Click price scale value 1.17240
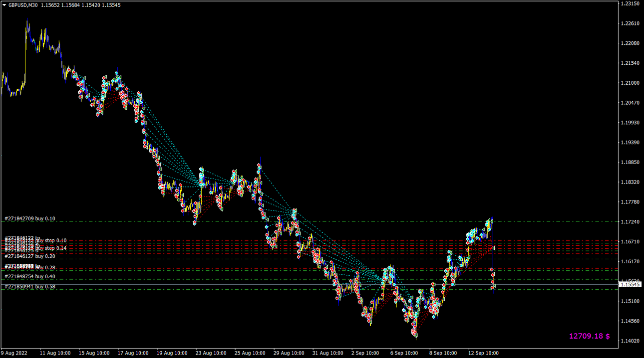This screenshot has width=644, height=358. pyautogui.click(x=630, y=222)
